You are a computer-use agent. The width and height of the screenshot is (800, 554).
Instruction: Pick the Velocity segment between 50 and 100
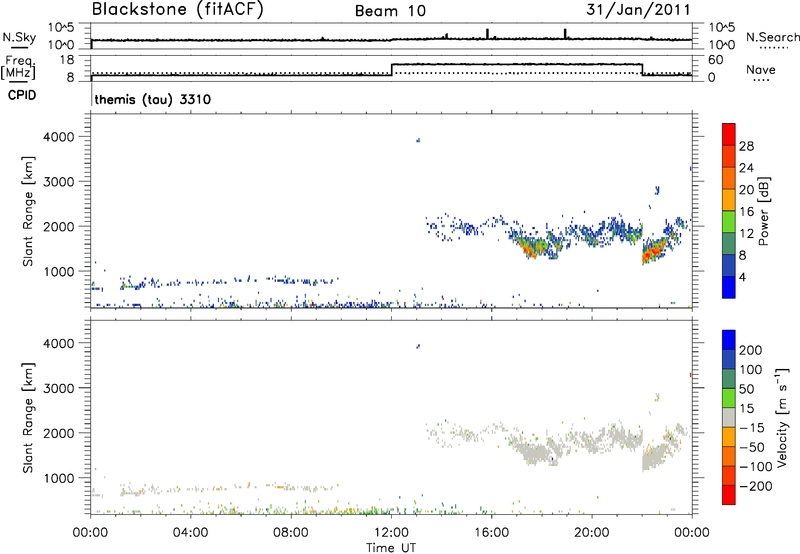[x=729, y=379]
